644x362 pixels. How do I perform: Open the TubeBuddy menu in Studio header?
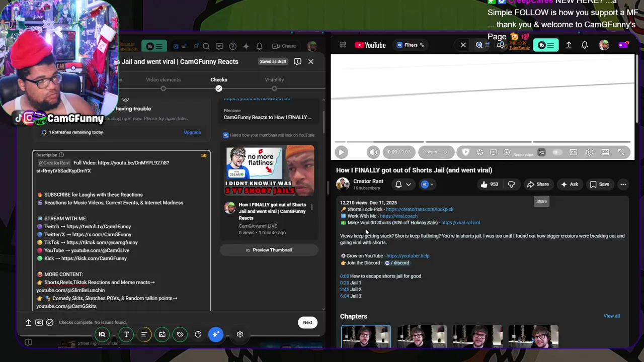coord(154,46)
